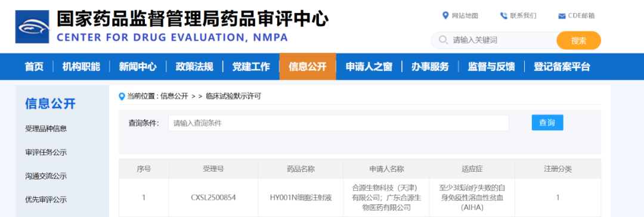Screen dimensions: 644x217
Task: Click indication cell mentioning AIHA
Action: 472,198
